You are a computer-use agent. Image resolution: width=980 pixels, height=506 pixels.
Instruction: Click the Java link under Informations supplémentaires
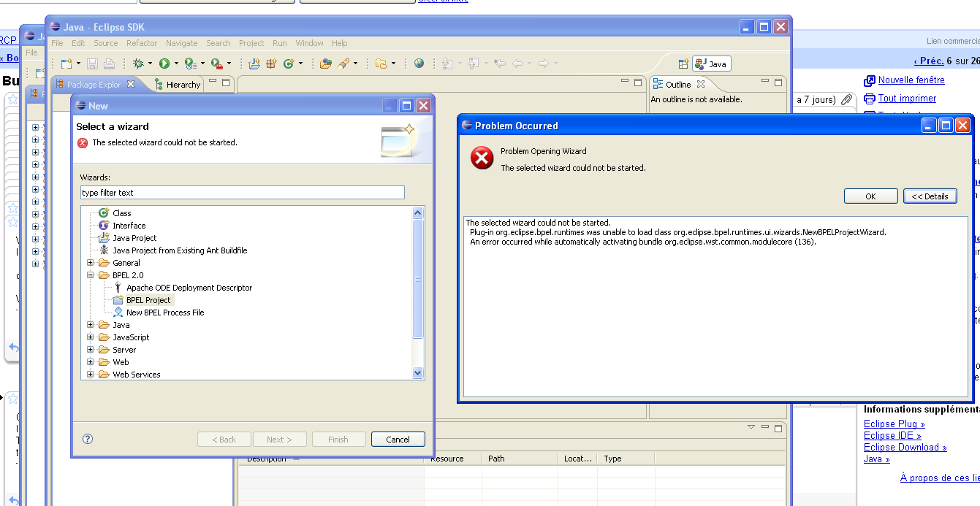click(876, 459)
